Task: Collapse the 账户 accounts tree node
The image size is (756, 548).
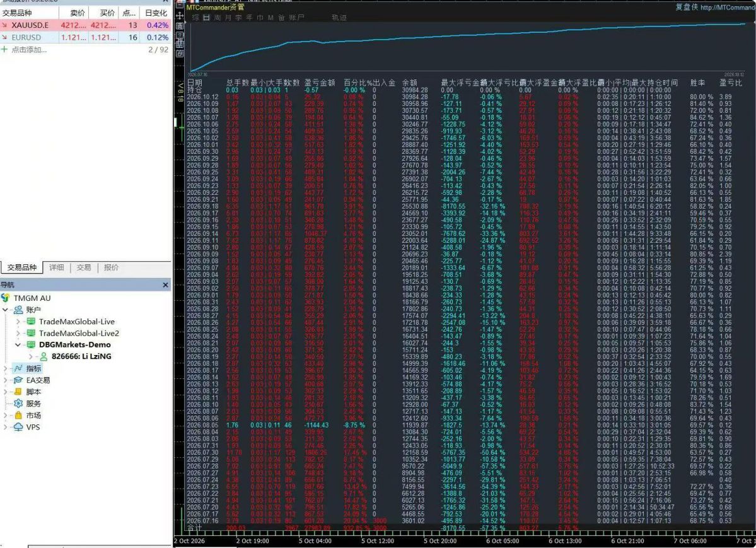Action: 6,310
